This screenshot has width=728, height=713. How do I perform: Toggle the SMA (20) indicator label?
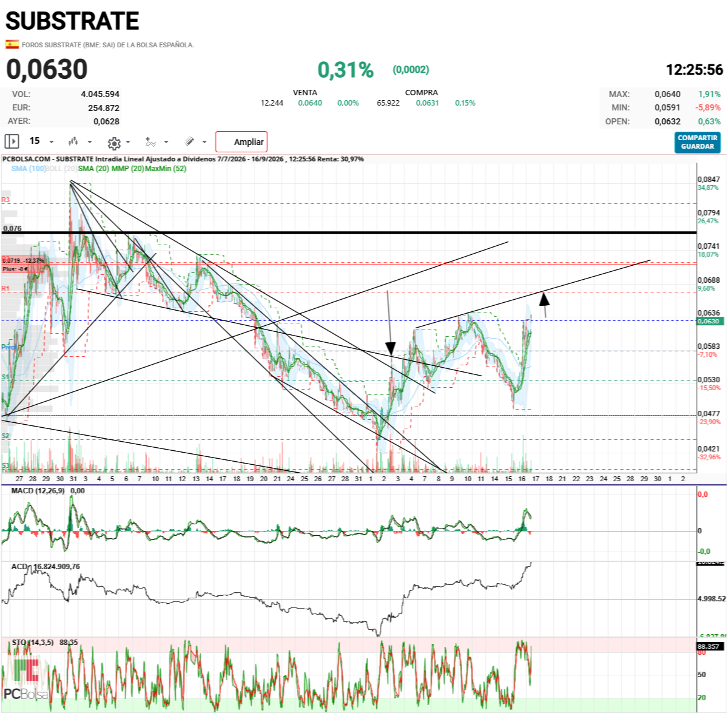pos(93,169)
